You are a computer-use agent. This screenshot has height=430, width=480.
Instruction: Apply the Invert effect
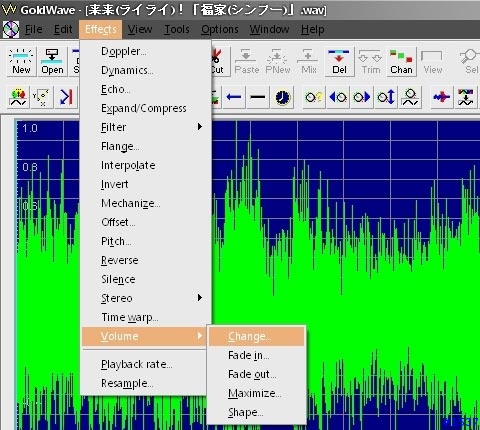click(x=146, y=184)
